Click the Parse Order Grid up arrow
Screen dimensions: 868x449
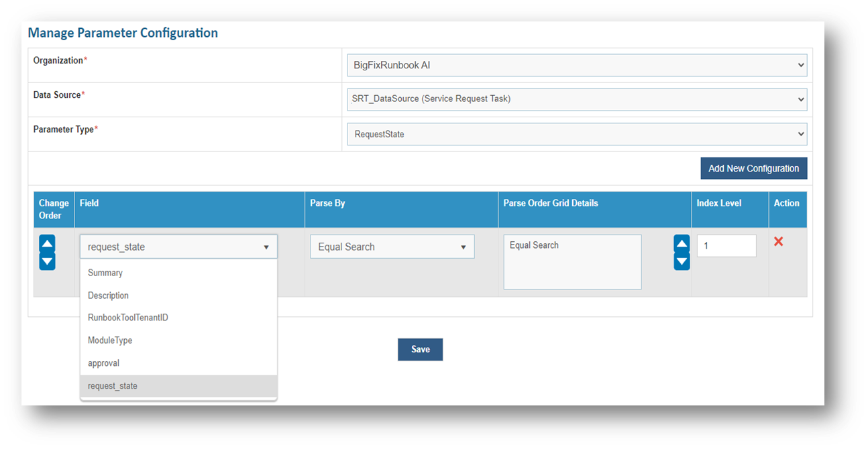pyautogui.click(x=682, y=244)
